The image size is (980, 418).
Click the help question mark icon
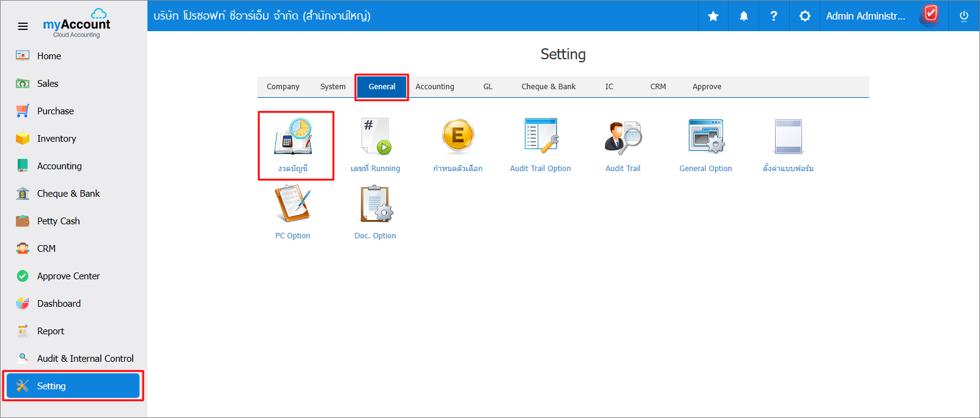774,16
